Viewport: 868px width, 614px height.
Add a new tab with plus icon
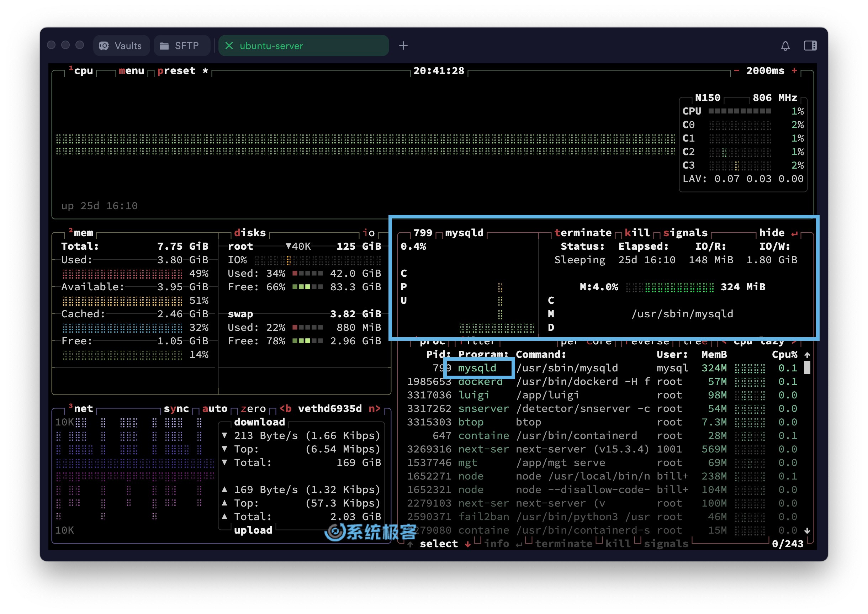403,46
